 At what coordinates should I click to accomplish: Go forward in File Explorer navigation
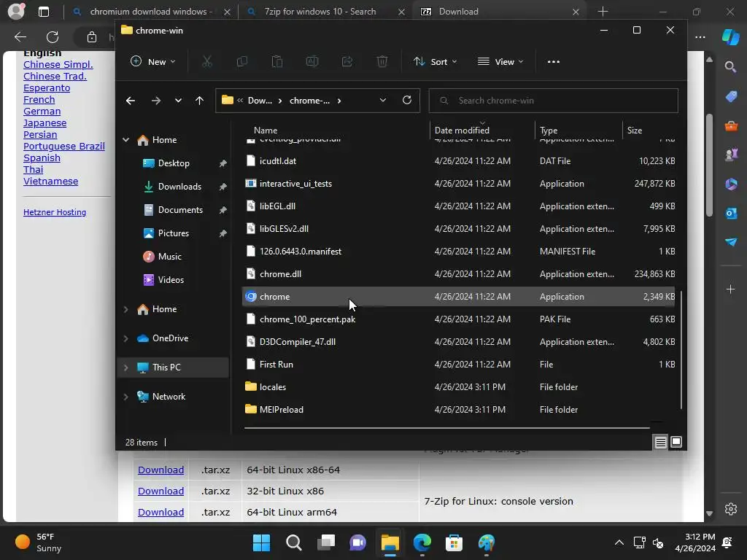[155, 101]
